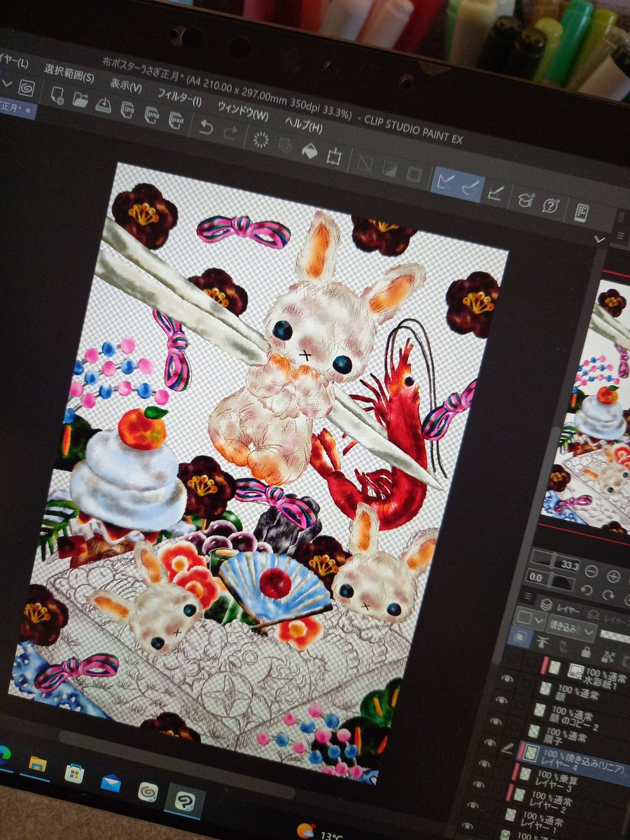Click the Open file folder icon
The image size is (630, 840).
(80, 100)
